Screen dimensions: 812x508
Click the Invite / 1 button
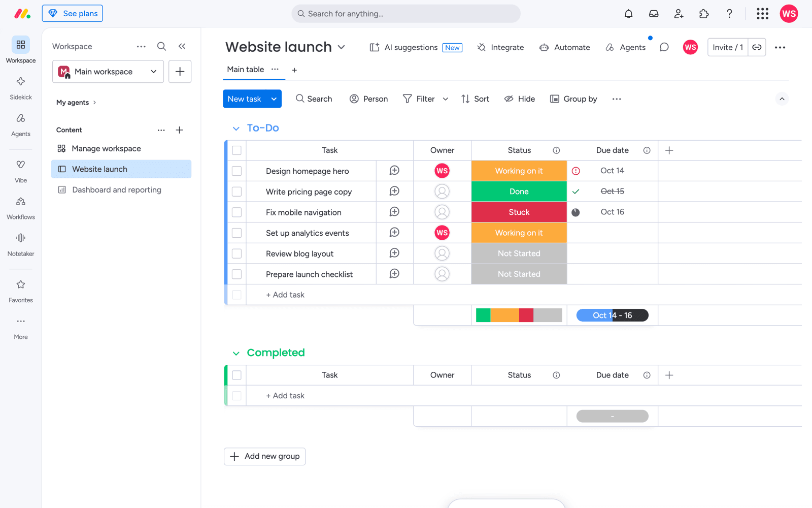coord(728,47)
